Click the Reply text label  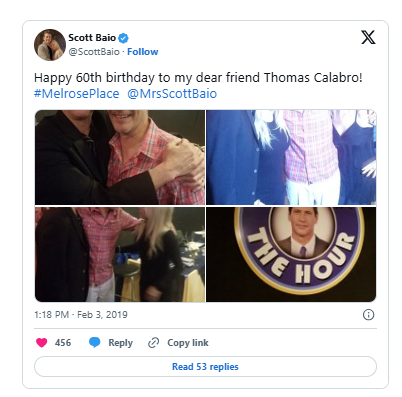click(120, 343)
